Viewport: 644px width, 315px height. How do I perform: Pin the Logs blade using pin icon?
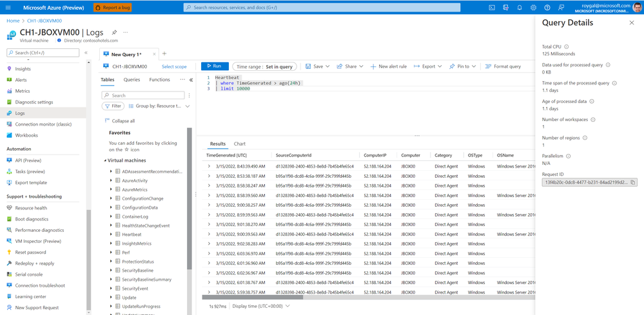click(x=115, y=32)
